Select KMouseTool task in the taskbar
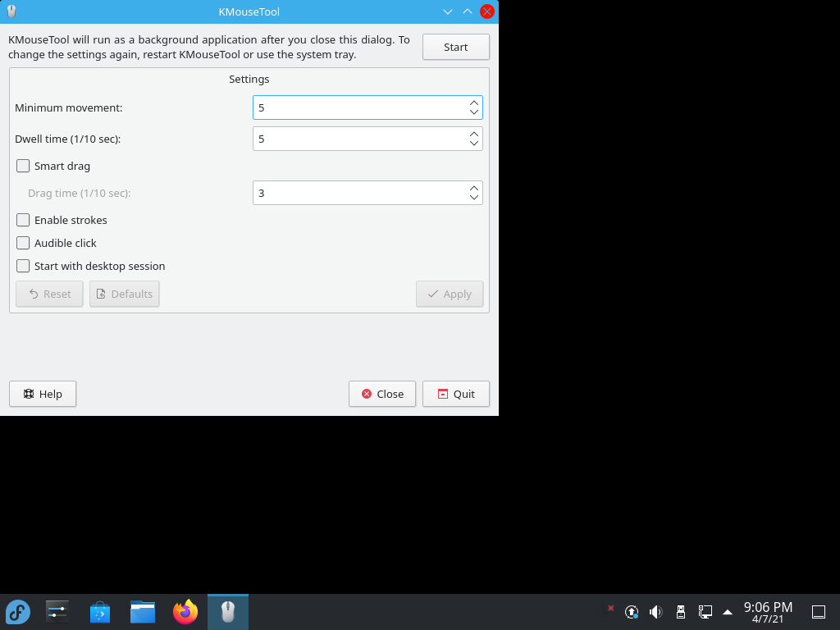This screenshot has width=840, height=630. [228, 612]
